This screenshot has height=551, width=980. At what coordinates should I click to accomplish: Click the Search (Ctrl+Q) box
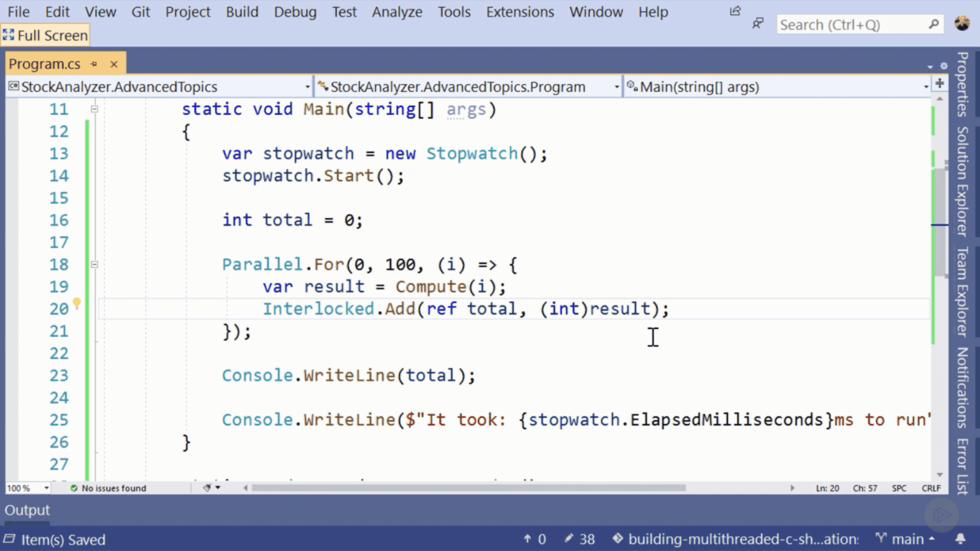click(851, 25)
